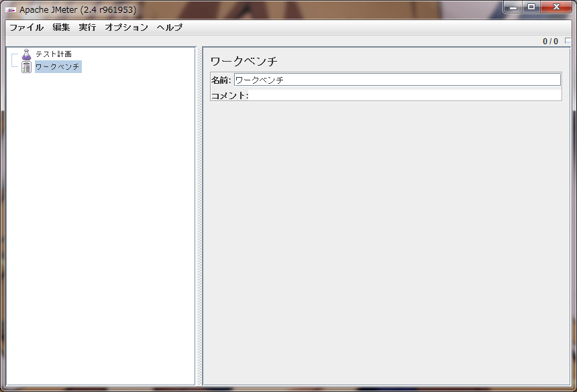This screenshot has height=392, width=577.
Task: Open the 編集 menu
Action: (x=61, y=27)
